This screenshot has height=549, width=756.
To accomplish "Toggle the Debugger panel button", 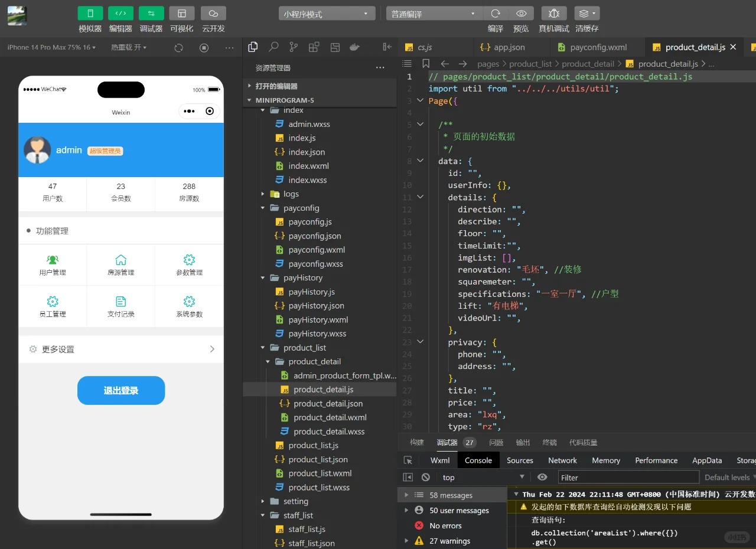I will click(x=151, y=14).
